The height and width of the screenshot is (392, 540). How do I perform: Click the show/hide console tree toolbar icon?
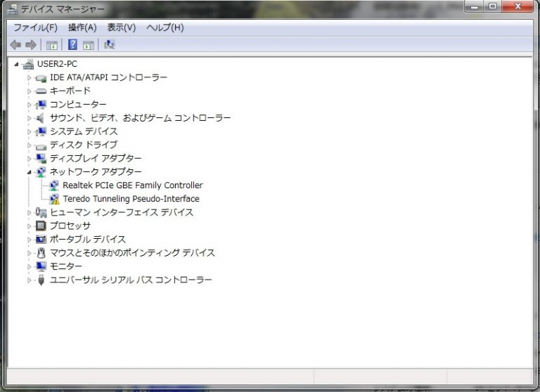(51, 45)
